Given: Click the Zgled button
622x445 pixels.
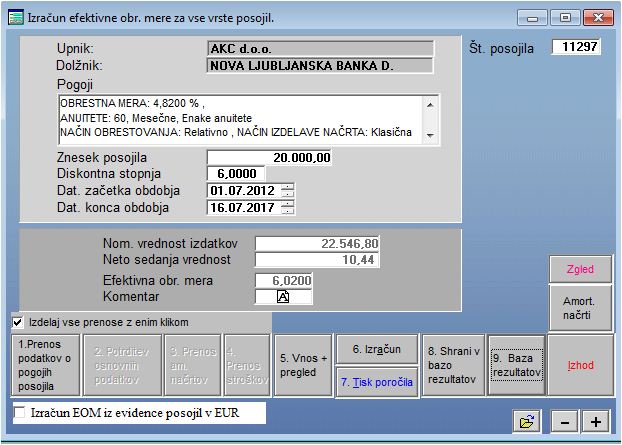Looking at the screenshot, I should [580, 269].
